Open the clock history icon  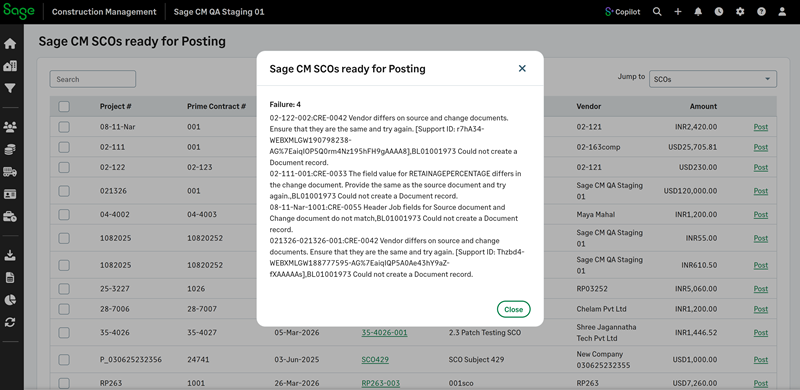(x=719, y=12)
